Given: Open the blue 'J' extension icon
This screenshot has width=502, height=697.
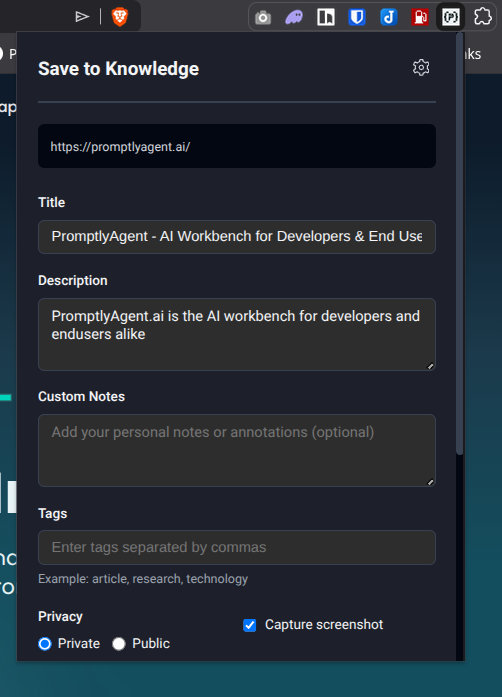Looking at the screenshot, I should click(x=388, y=17).
